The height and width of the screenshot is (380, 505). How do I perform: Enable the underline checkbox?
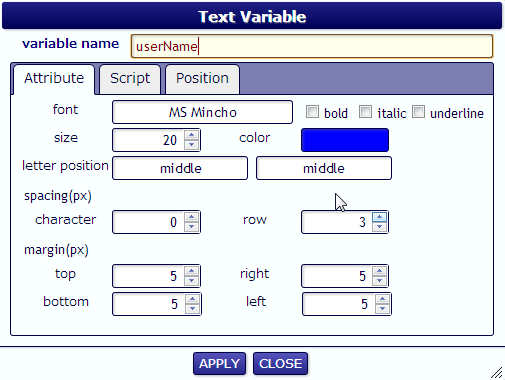(x=418, y=112)
